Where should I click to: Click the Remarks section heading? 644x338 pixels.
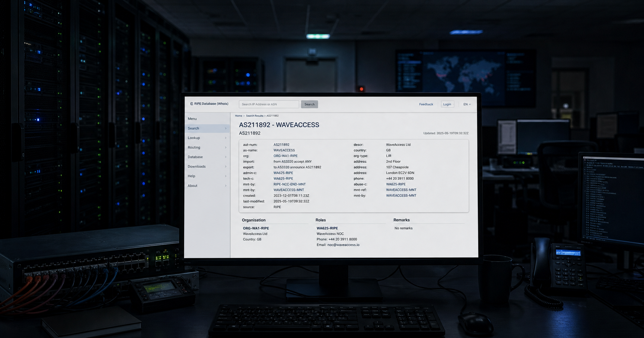[401, 220]
